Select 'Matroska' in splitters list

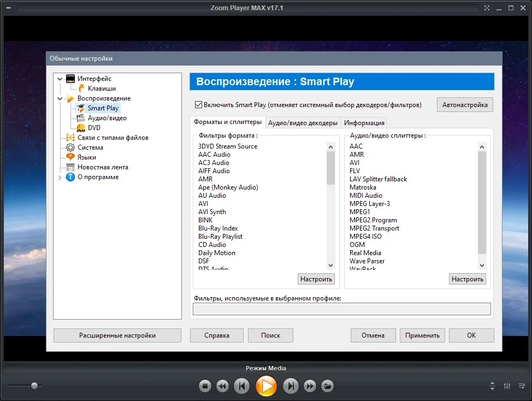click(363, 187)
